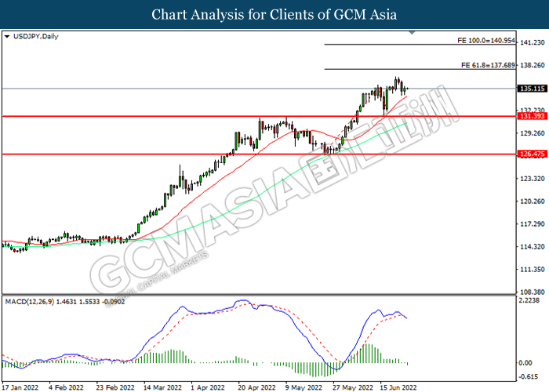Screen dimensions: 549x392
Task: Click the MACD scale value 2.2238
Action: [x=529, y=300]
